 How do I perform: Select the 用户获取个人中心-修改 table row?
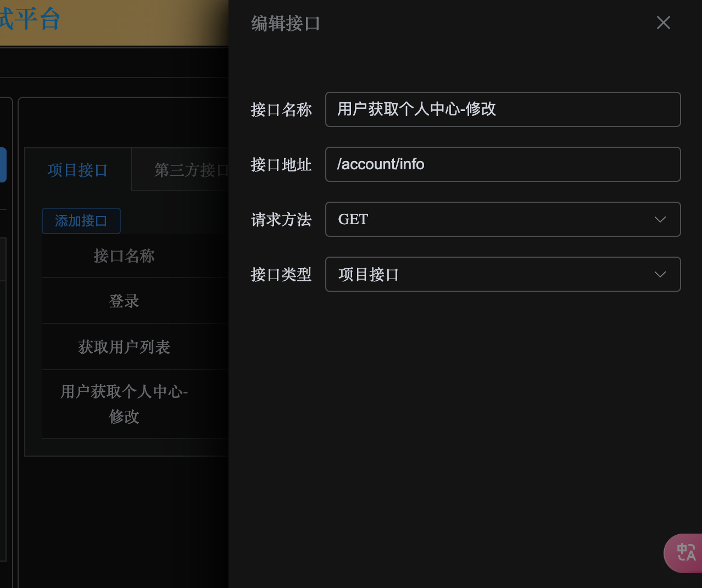[x=135, y=404]
